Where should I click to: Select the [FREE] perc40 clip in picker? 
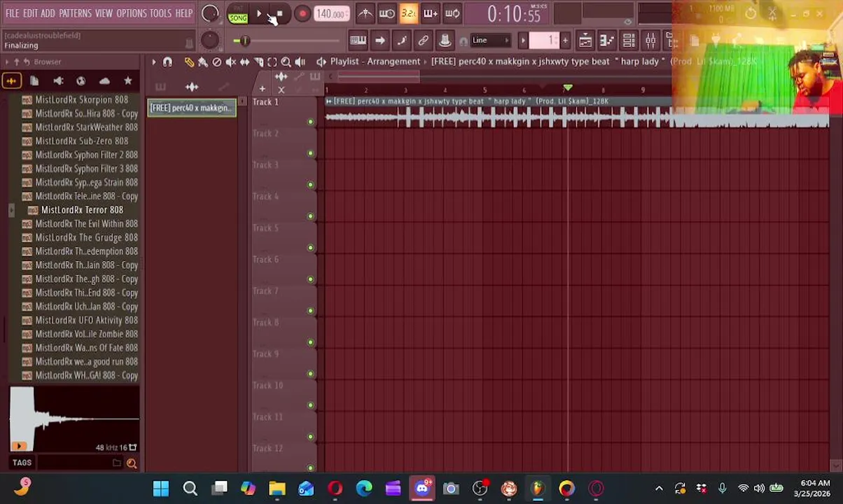[x=192, y=108]
